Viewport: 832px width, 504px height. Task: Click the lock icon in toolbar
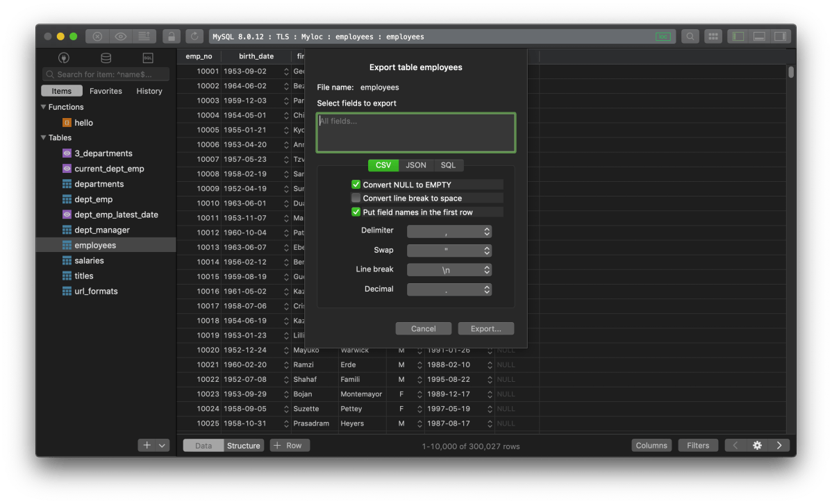[x=172, y=37]
